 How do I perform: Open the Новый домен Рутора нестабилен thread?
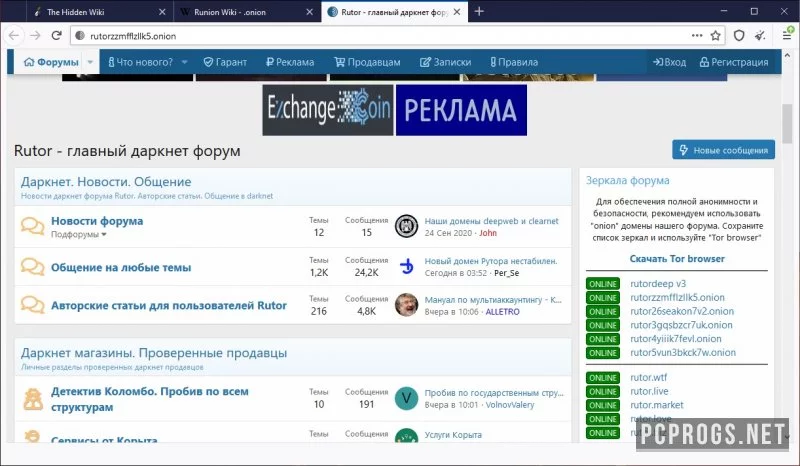coord(491,261)
